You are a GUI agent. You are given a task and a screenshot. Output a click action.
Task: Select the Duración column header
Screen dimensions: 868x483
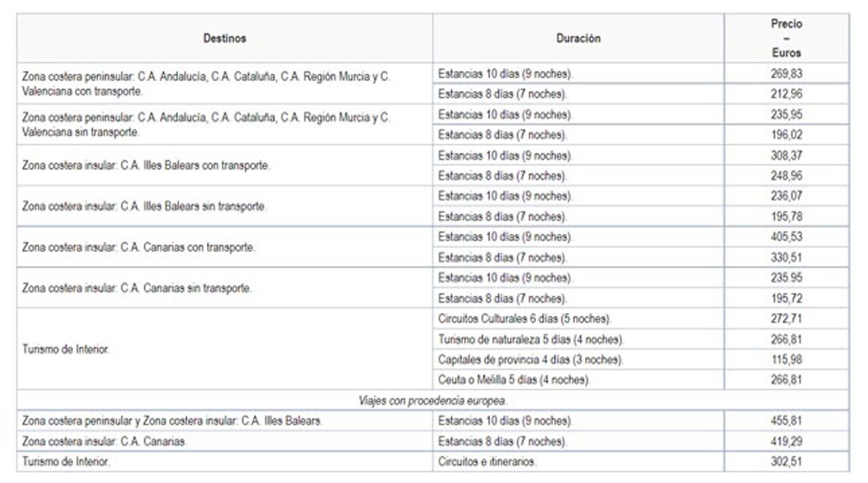(x=578, y=38)
